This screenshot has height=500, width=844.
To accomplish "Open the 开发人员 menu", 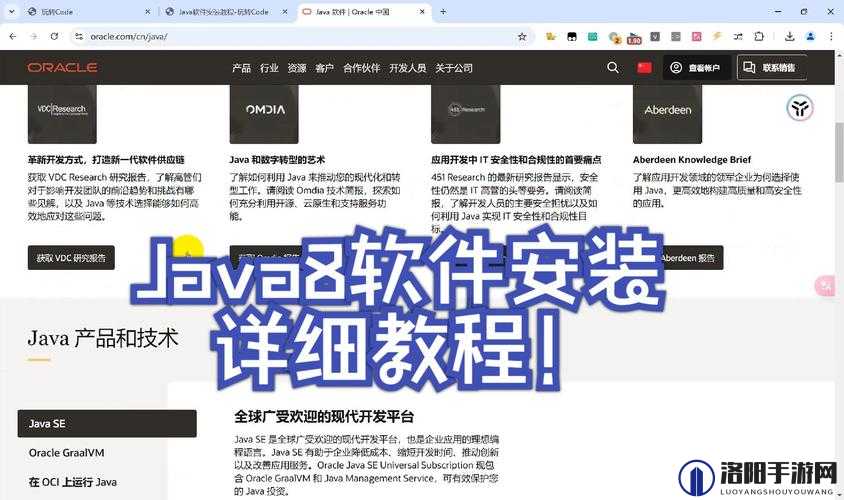I will [x=407, y=68].
